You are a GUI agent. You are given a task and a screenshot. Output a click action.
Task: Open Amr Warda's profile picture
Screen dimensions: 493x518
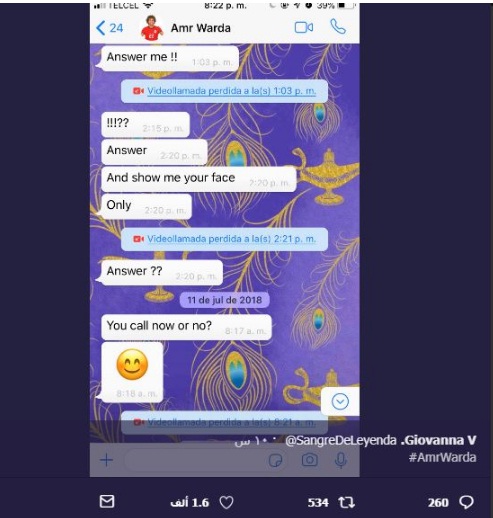(x=152, y=28)
